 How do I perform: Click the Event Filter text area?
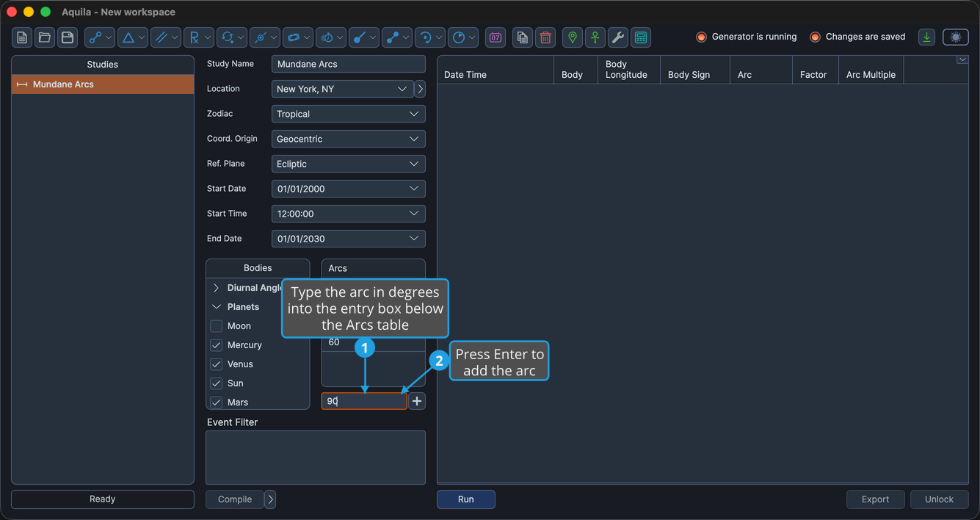pyautogui.click(x=316, y=458)
